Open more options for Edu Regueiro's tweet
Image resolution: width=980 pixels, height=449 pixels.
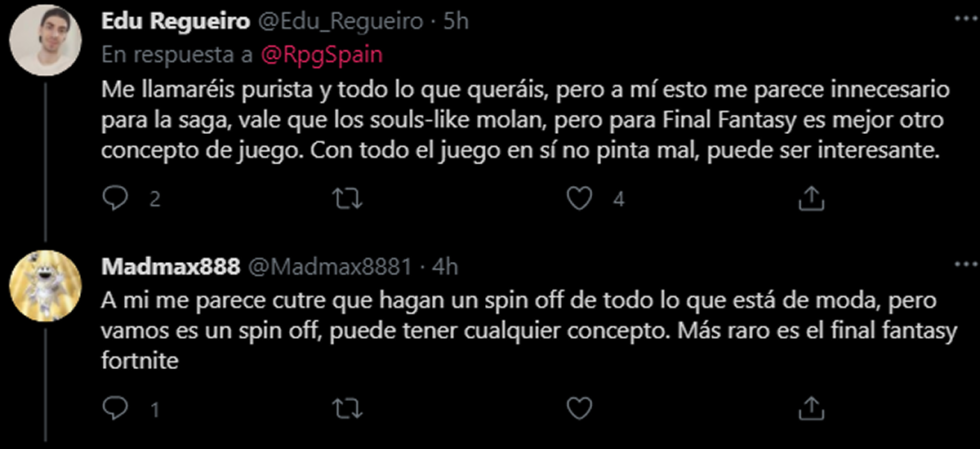tap(965, 18)
